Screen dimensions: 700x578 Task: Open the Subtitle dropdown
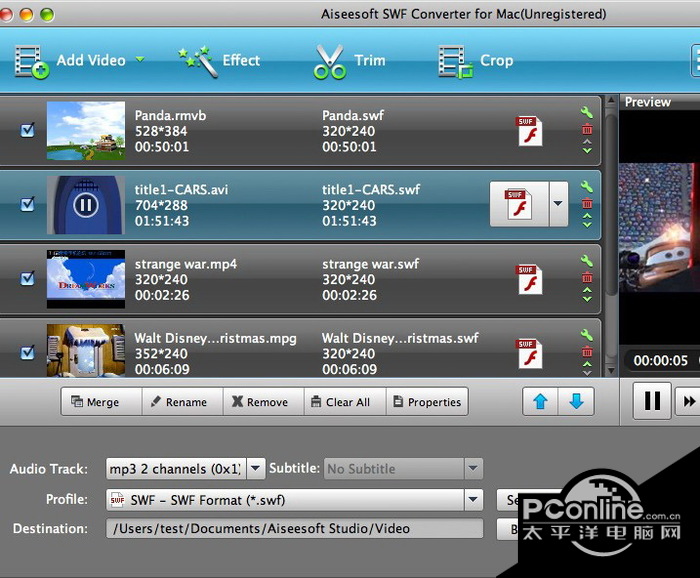pyautogui.click(x=473, y=469)
